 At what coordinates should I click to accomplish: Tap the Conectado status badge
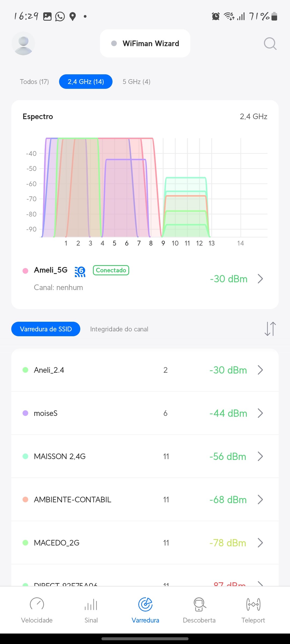[111, 270]
